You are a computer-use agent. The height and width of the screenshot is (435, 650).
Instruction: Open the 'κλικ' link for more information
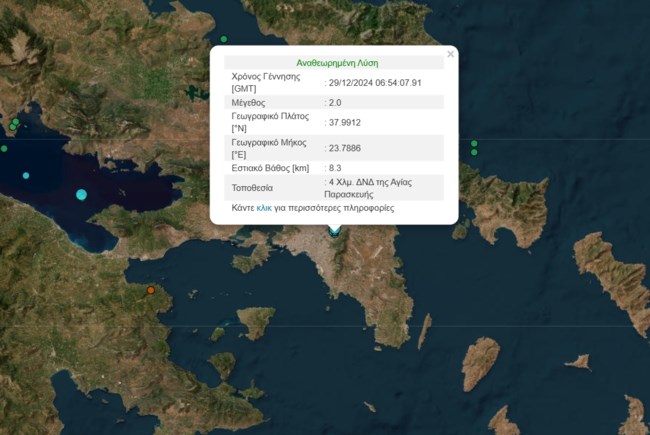[264, 208]
